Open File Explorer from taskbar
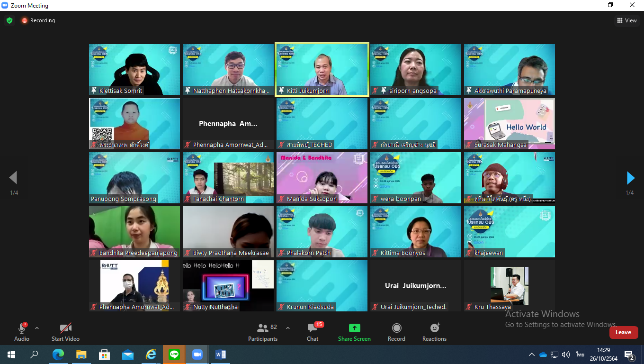 (x=81, y=354)
